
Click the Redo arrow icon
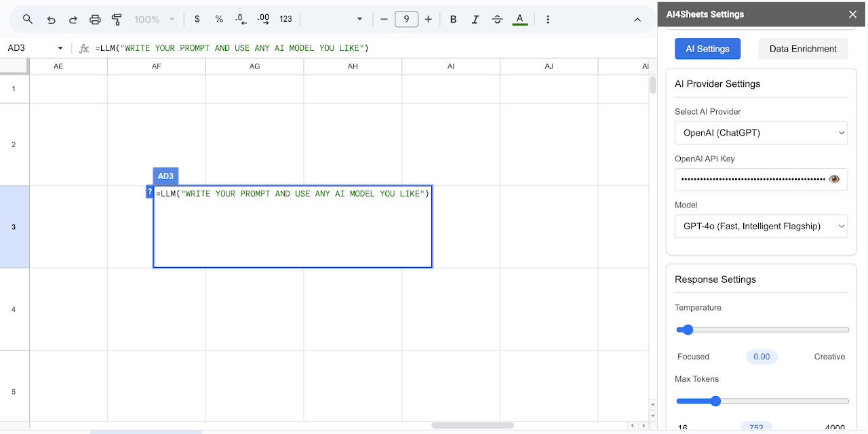(x=73, y=19)
